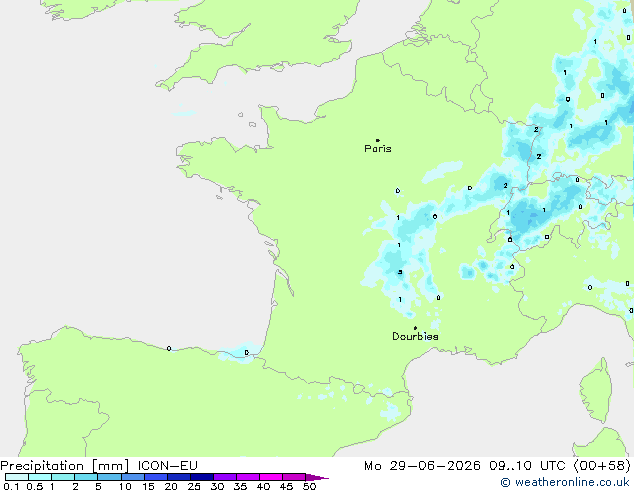Pick the 0.1–0.5 mm legend swatch
The height and width of the screenshot is (490, 634).
pyautogui.click(x=17, y=477)
